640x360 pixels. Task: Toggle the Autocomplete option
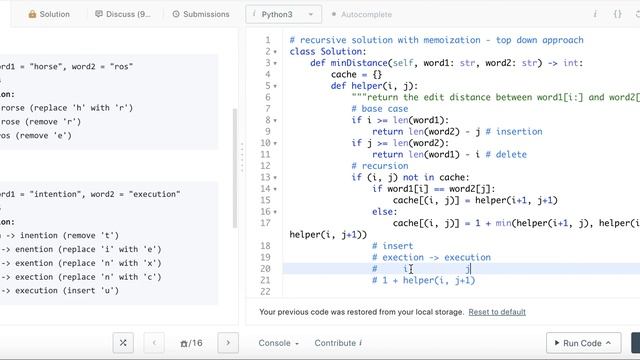point(362,14)
